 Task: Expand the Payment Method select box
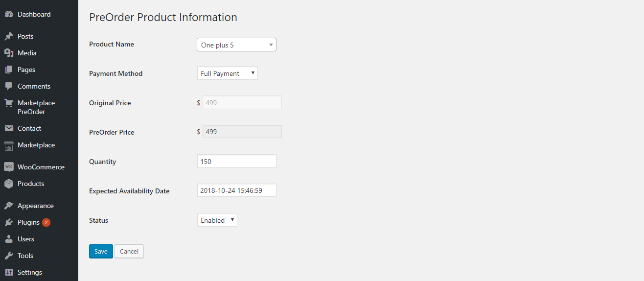227,73
